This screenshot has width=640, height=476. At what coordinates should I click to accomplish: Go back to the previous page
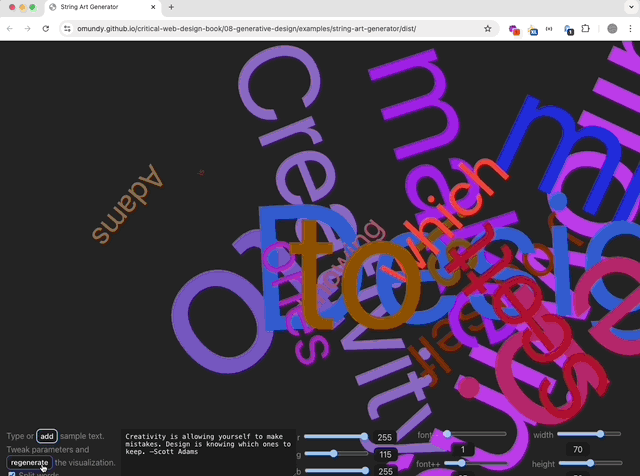10,29
